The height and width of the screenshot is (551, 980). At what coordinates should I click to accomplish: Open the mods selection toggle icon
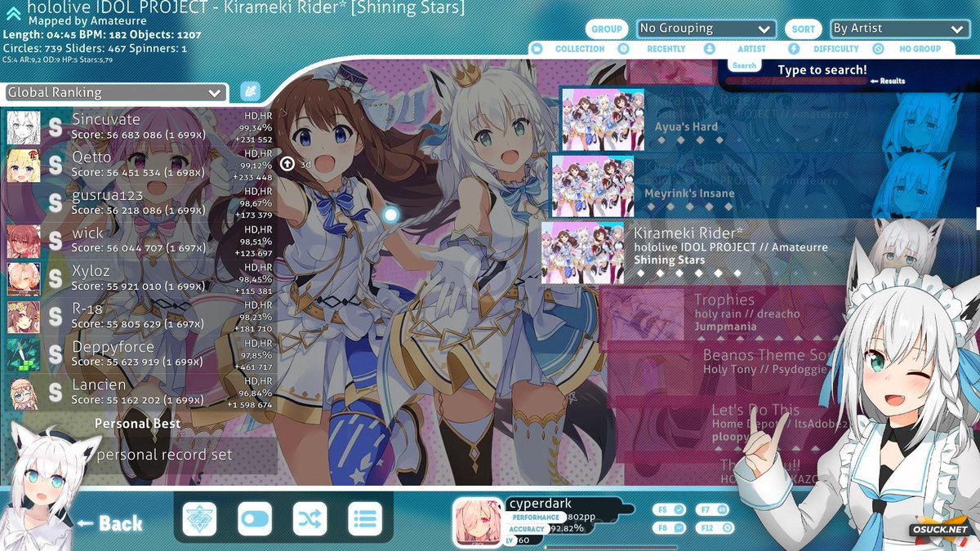point(255,518)
